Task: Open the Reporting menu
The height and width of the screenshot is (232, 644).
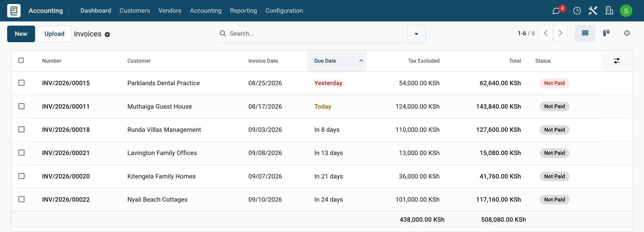Action: 243,10
